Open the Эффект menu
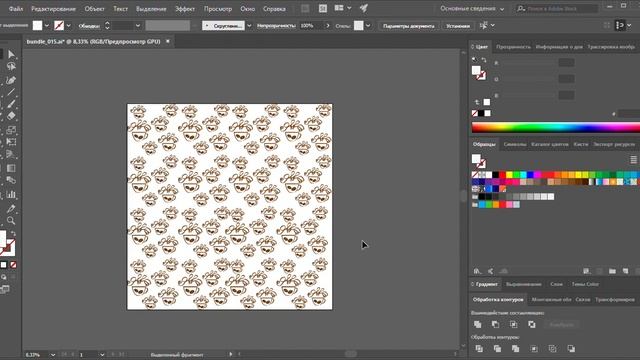 185,9
